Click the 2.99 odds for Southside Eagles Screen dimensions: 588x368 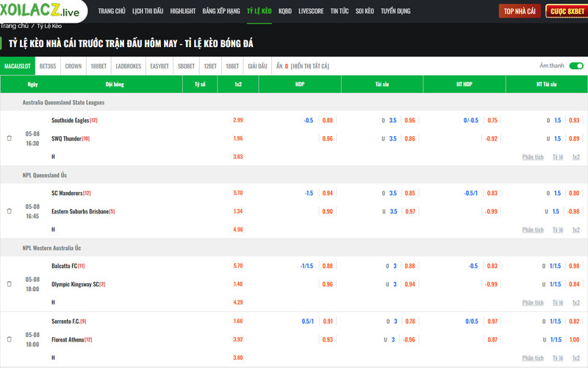click(x=237, y=120)
